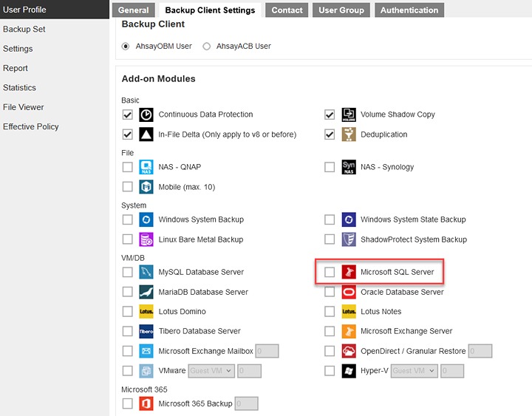
Task: Uncheck the In-File Delta checkbox
Action: (x=128, y=134)
